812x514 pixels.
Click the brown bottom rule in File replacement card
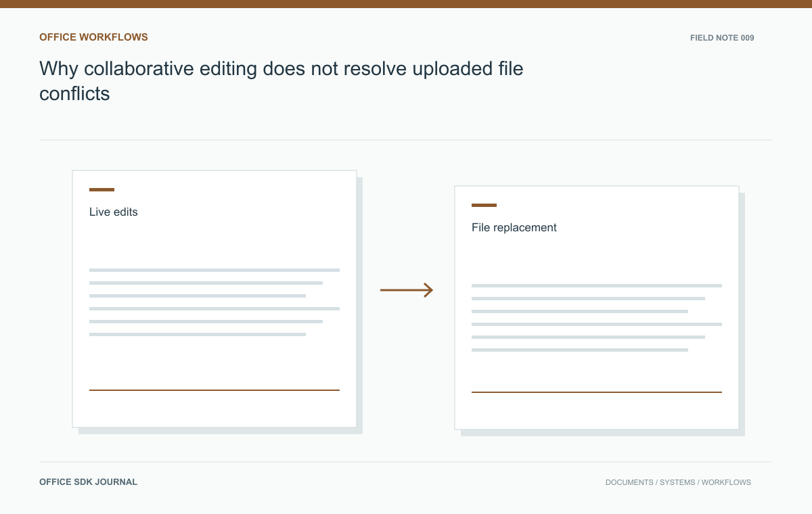[597, 392]
